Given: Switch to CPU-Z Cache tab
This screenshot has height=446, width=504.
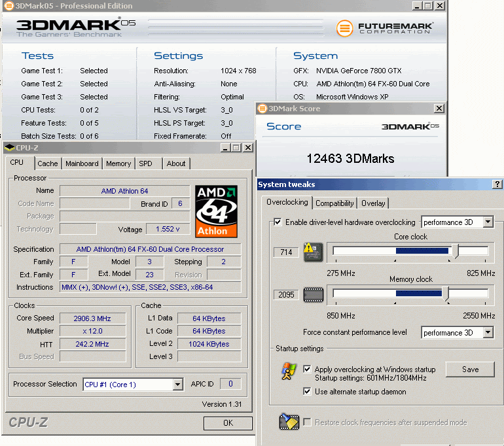Looking at the screenshot, I should [48, 163].
